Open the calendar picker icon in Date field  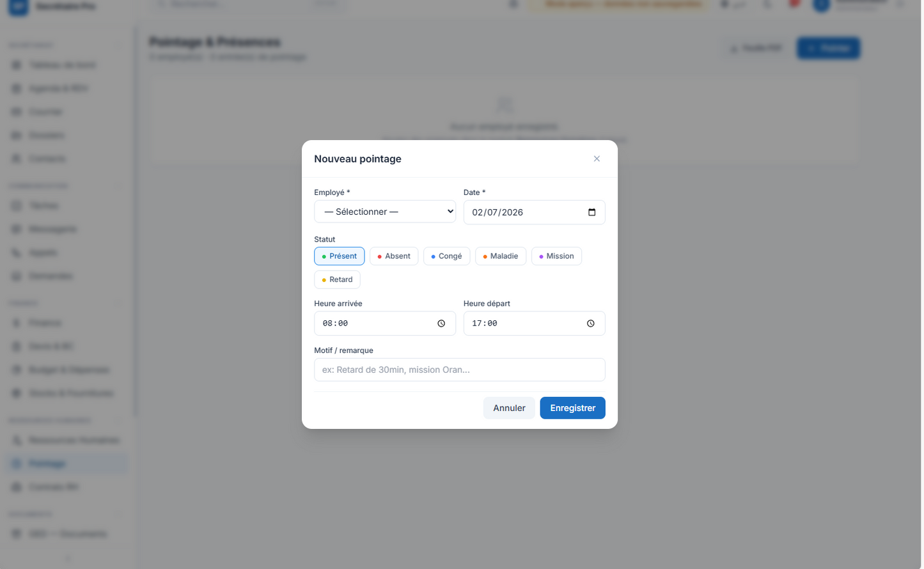591,212
